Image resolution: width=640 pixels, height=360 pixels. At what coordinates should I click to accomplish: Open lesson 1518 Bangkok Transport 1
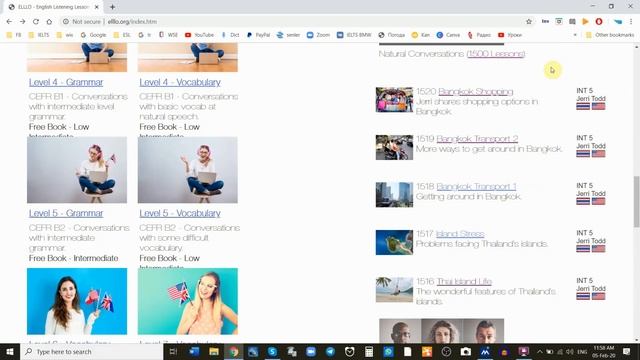476,187
